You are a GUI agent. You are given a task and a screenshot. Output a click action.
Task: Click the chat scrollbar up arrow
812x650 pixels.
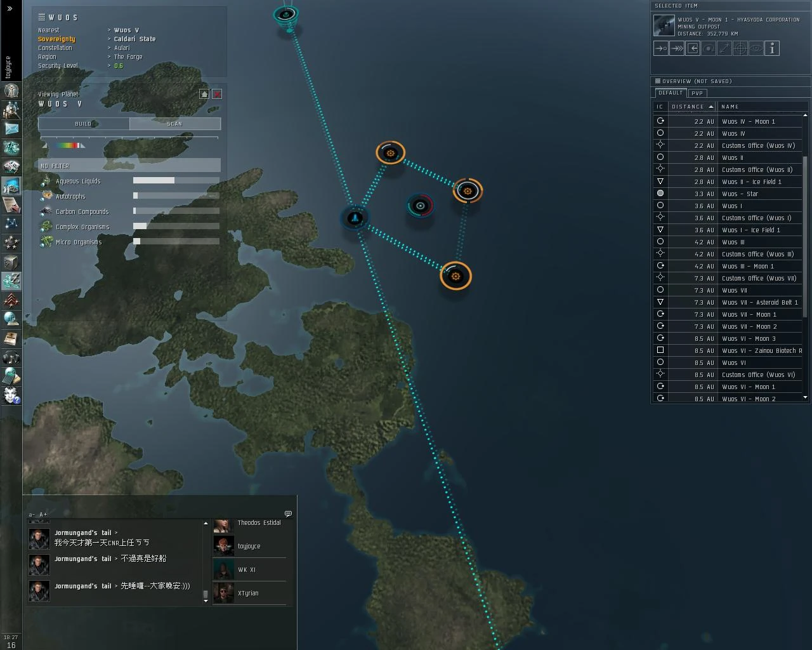click(x=206, y=523)
